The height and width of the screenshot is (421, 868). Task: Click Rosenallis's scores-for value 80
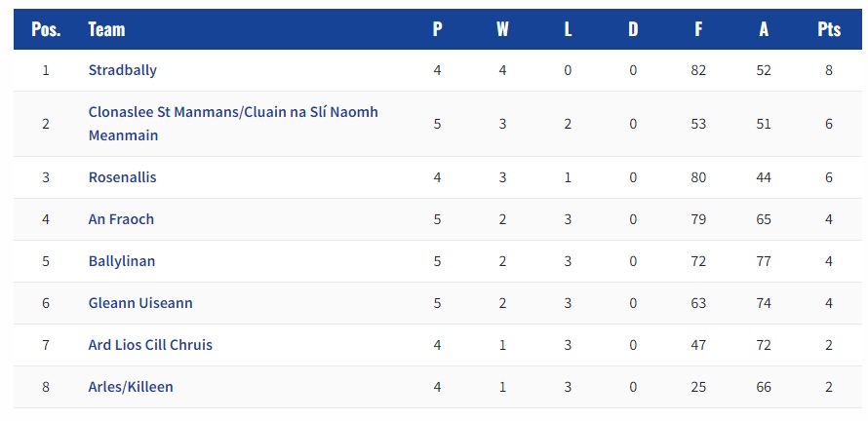tap(698, 177)
